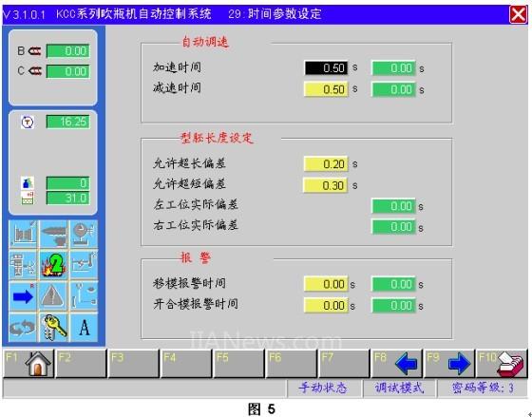The image size is (532, 417).
Task: Click F9 forward arrow button
Action: pos(448,364)
